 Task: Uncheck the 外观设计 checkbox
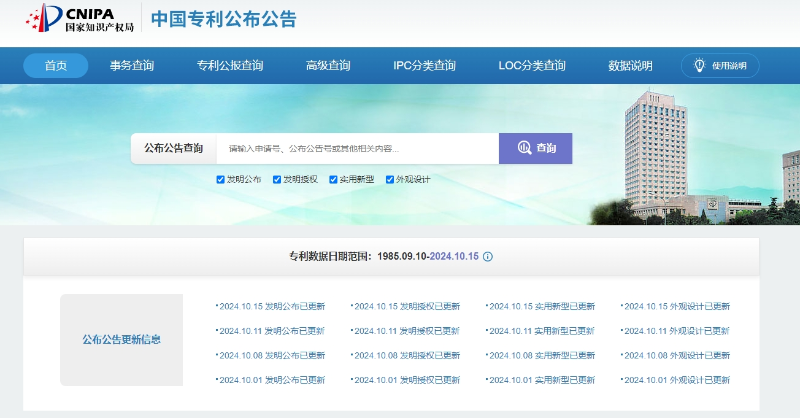(390, 180)
